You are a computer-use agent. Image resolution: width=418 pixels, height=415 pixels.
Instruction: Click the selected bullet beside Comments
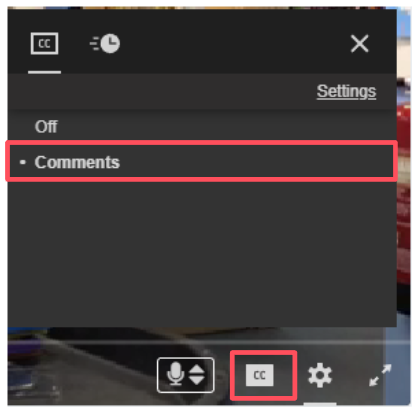[23, 162]
